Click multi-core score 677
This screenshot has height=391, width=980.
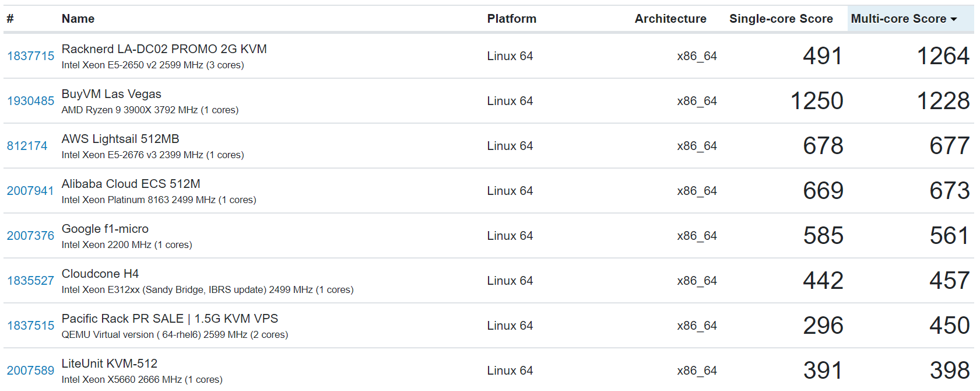950,146
